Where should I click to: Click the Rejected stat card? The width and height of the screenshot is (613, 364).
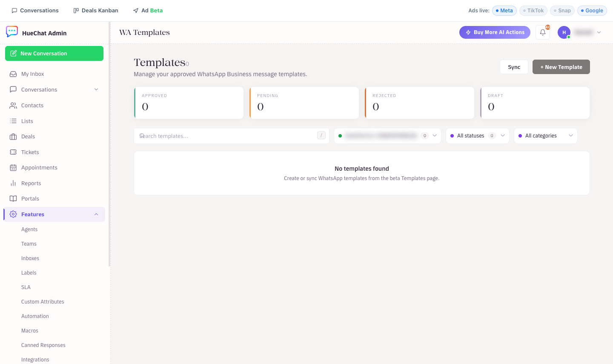coord(419,103)
